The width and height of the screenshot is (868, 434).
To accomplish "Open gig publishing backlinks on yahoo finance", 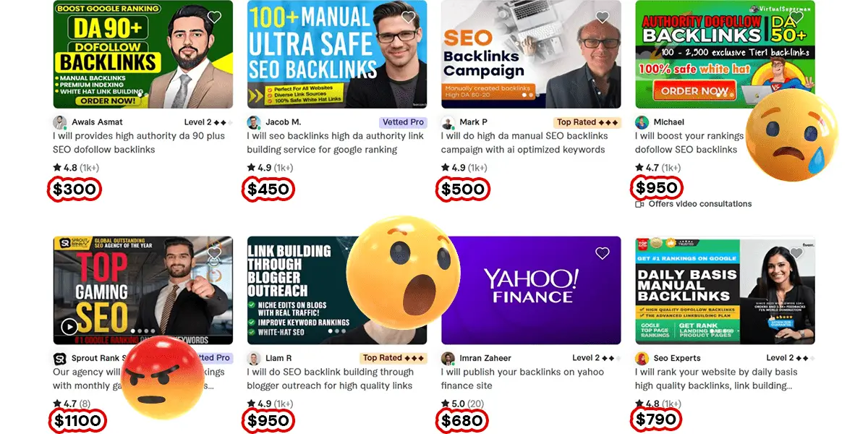I will click(x=522, y=378).
